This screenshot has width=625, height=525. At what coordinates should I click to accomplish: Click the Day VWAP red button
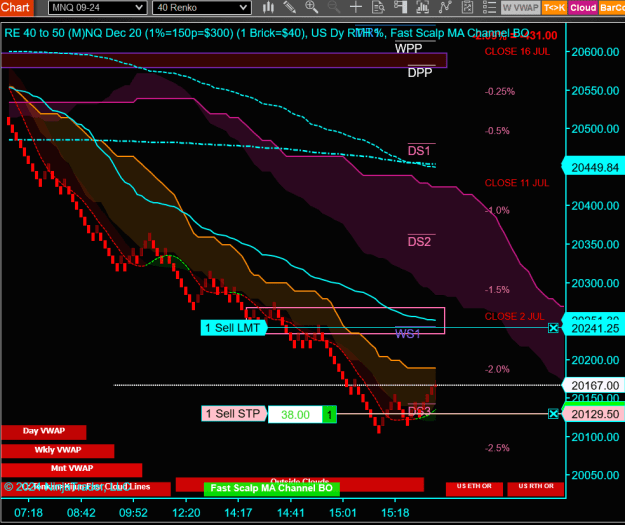click(44, 431)
